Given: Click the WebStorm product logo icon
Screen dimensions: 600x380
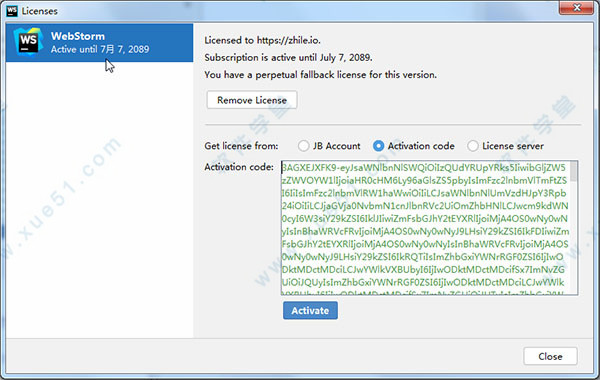Looking at the screenshot, I should (x=28, y=41).
